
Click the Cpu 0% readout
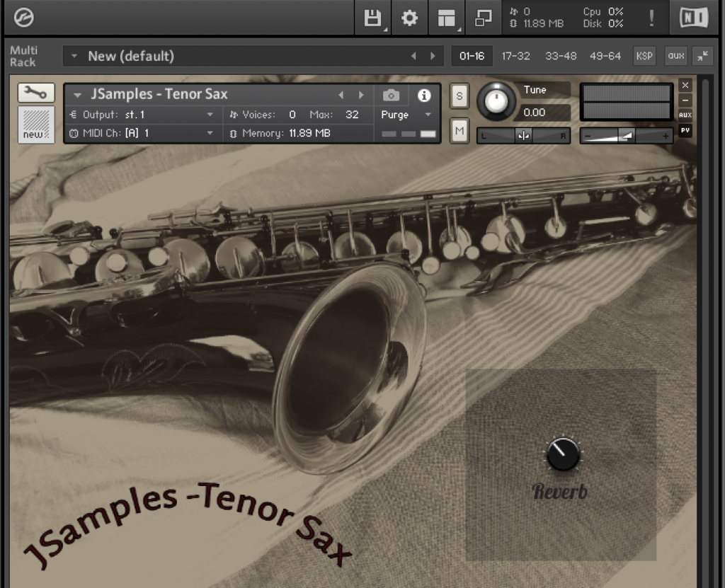coord(603,11)
